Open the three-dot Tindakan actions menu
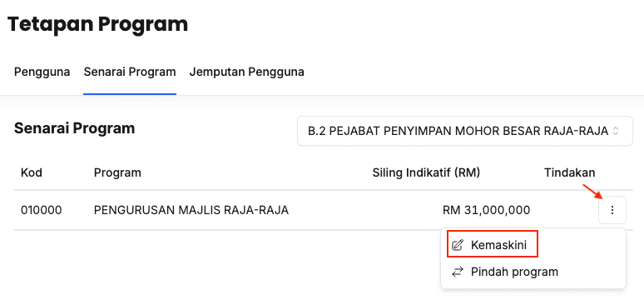644x300 pixels. pos(612,210)
